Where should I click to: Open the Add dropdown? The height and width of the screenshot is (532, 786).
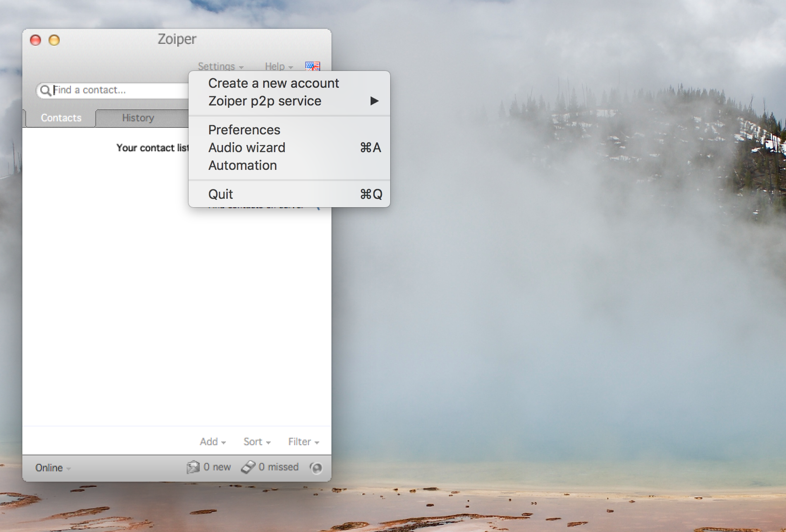pos(213,441)
